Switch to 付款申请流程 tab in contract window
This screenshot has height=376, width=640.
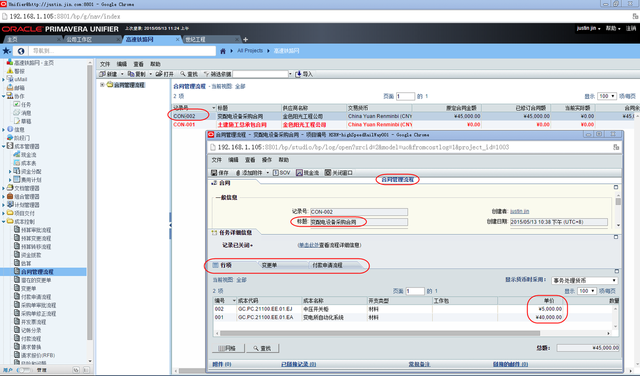coord(327,265)
